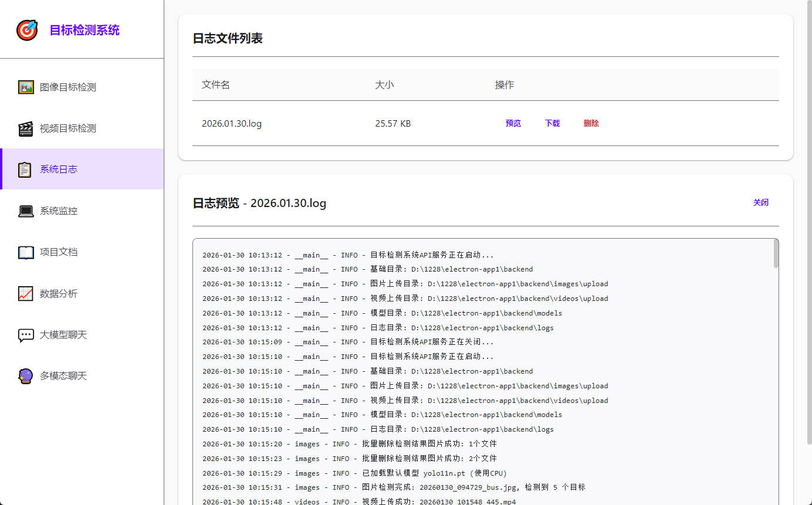Click the 系统日志 clipboard icon
Image resolution: width=812 pixels, height=505 pixels.
pyautogui.click(x=25, y=170)
